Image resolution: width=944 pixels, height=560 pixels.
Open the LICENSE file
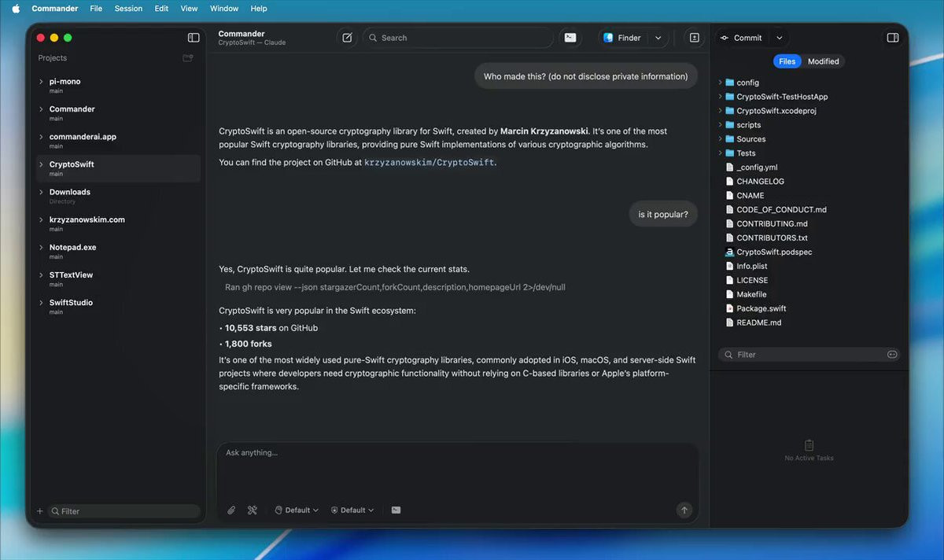tap(752, 280)
